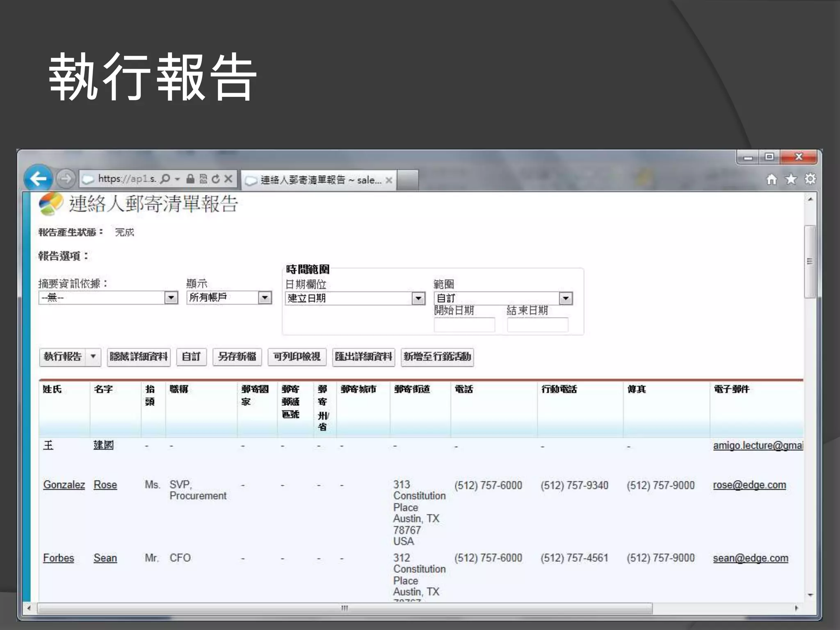This screenshot has height=630, width=840.
Task: Click the vertical scrollbar up arrow
Action: coord(810,199)
